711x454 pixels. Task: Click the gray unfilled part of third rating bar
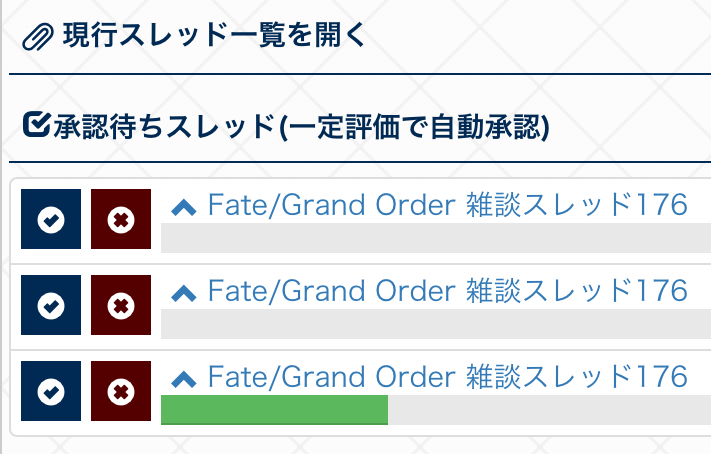pyautogui.click(x=548, y=410)
